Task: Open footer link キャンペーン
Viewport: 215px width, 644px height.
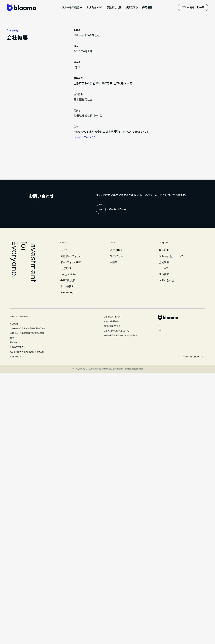Action: (x=67, y=292)
